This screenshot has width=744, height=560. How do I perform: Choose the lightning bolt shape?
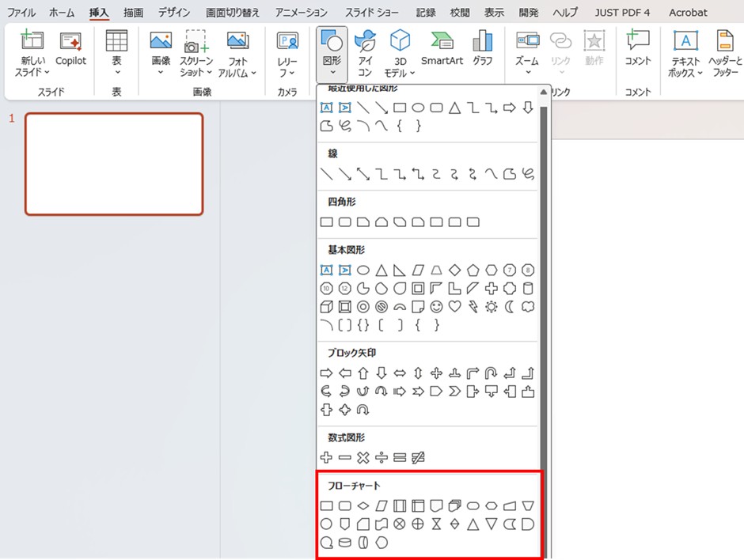473,306
